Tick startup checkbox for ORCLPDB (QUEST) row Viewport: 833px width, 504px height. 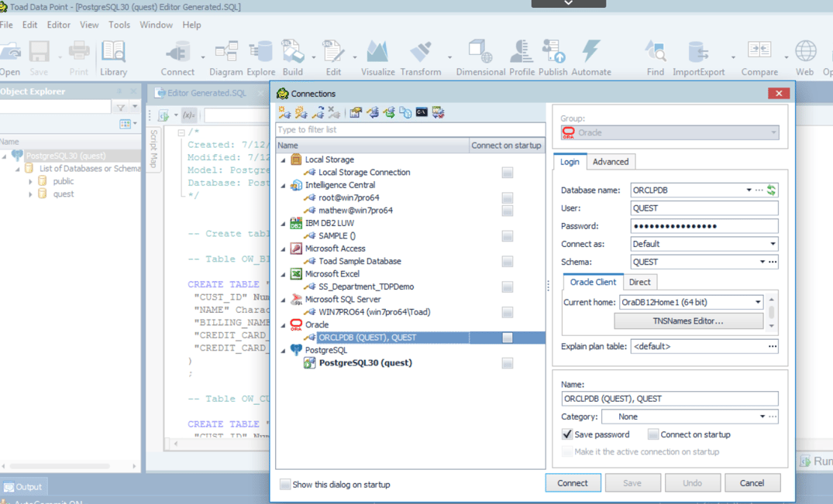(x=508, y=338)
